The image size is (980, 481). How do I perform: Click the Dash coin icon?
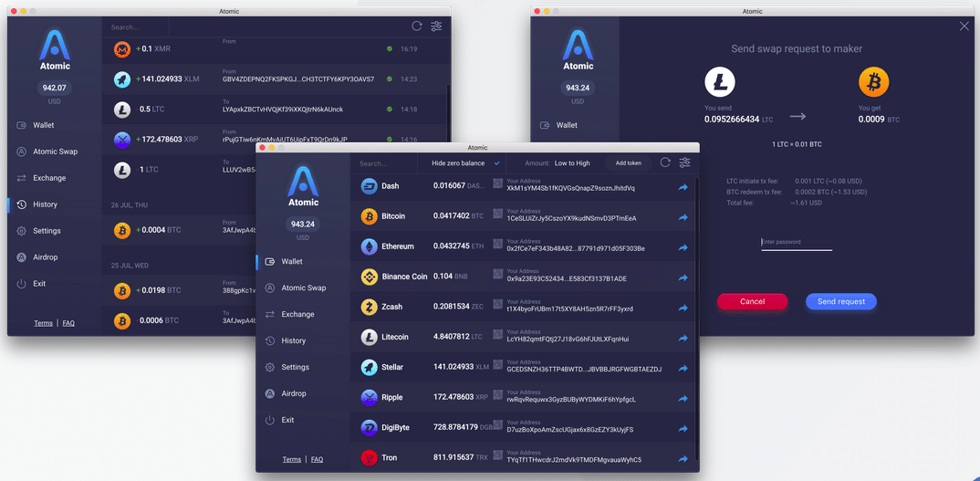pyautogui.click(x=370, y=186)
